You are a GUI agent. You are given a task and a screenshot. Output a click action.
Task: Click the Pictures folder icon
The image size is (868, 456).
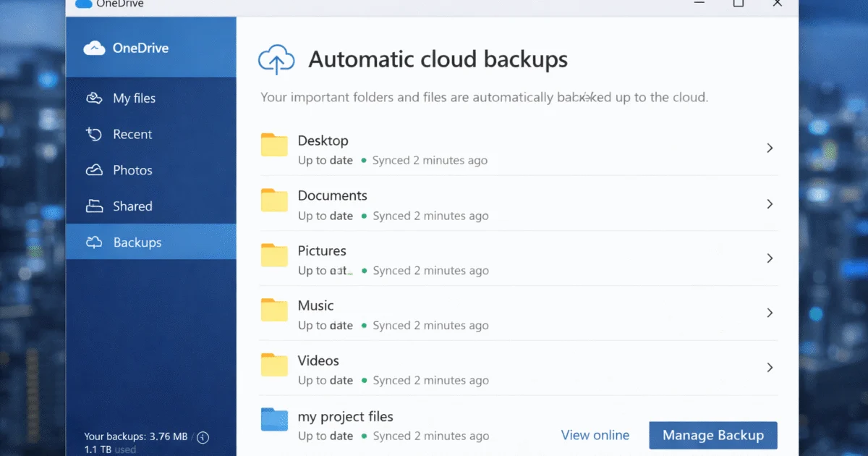(x=275, y=255)
